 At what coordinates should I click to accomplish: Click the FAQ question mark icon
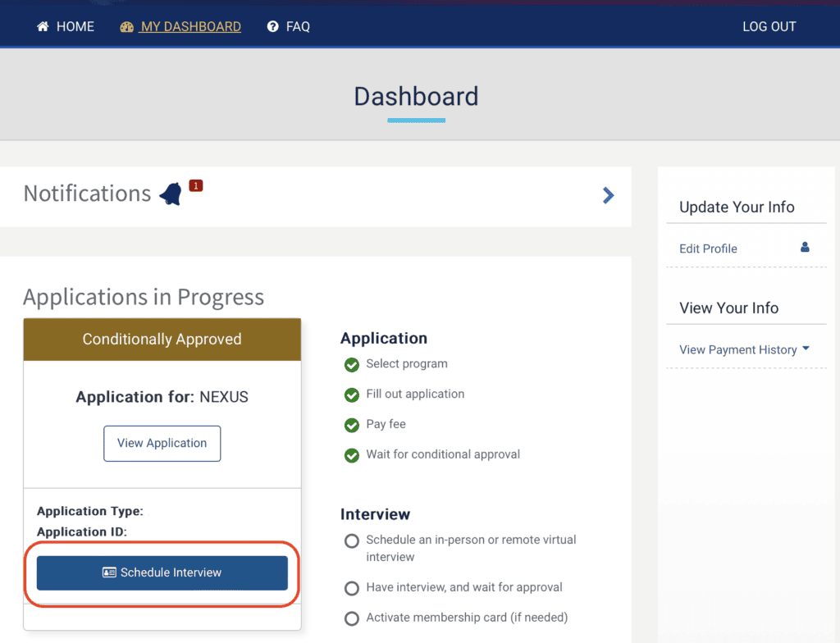coord(273,27)
